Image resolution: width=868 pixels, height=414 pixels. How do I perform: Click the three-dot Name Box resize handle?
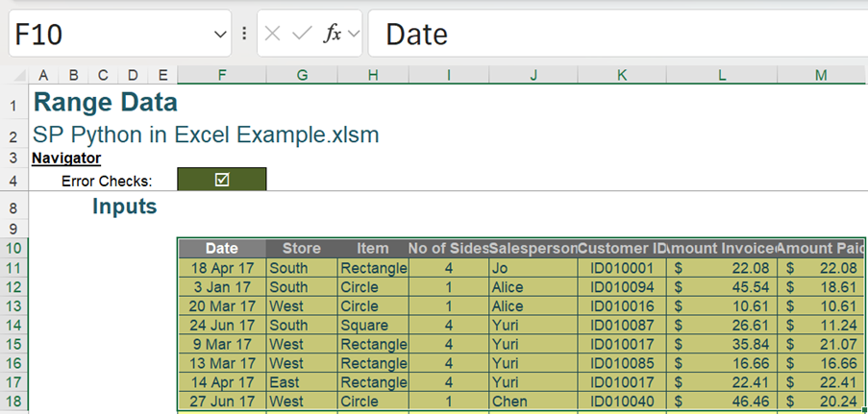pyautogui.click(x=244, y=35)
